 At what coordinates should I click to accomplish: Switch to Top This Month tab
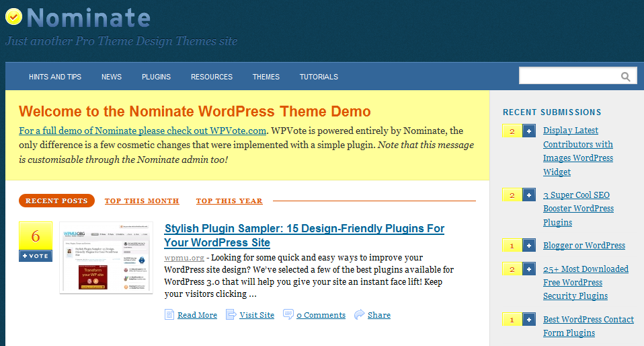click(x=142, y=201)
